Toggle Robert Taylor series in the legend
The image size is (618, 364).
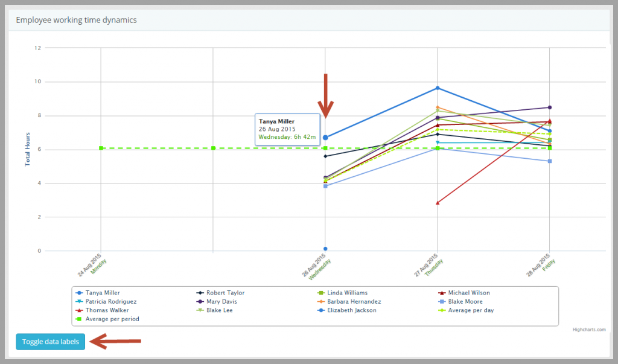click(x=220, y=293)
